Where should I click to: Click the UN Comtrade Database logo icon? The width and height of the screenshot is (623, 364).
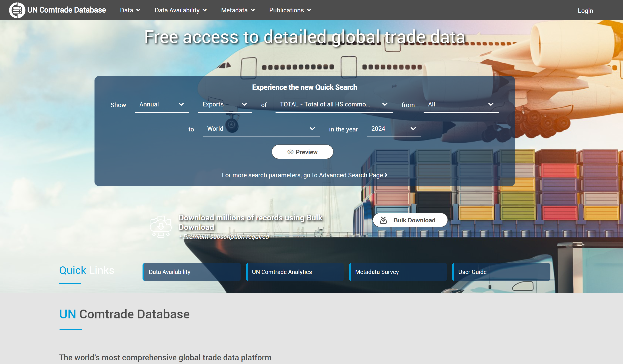(x=17, y=10)
